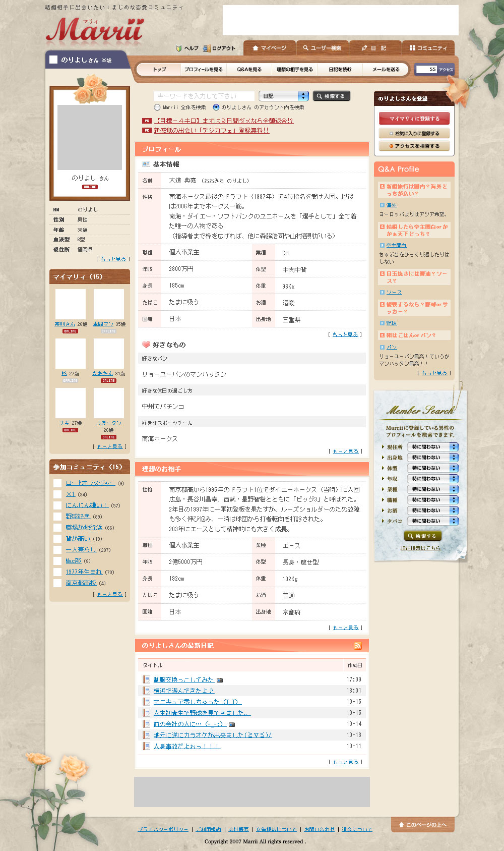Image resolution: width=504 pixels, height=851 pixels.
Task: Select のりよしさんのアカウント内を検索 radio option
Action: point(216,107)
